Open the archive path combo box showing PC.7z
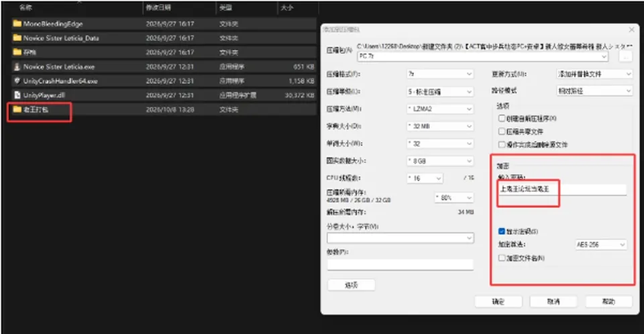Screen dimensions: 644x334 tap(482, 56)
